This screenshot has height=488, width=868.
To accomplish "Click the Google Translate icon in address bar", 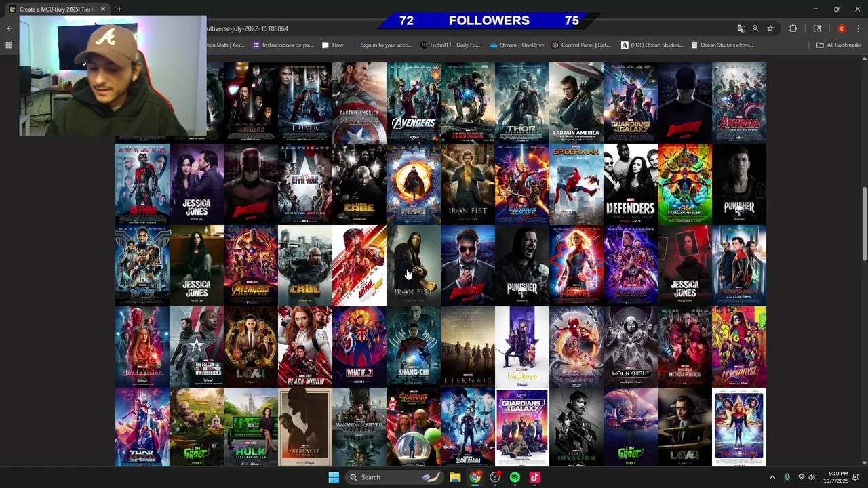I will [741, 28].
